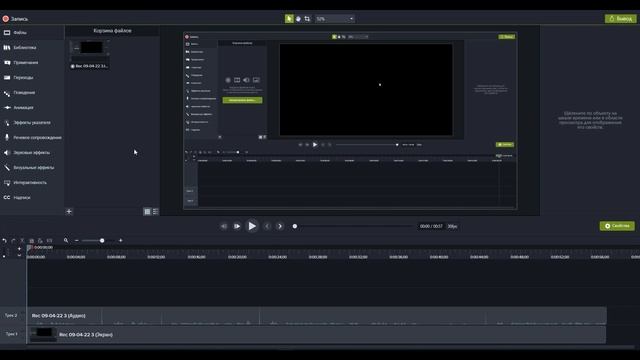The height and width of the screenshot is (360, 640).
Task: Open the Свойства properties panel
Action: pyautogui.click(x=617, y=226)
